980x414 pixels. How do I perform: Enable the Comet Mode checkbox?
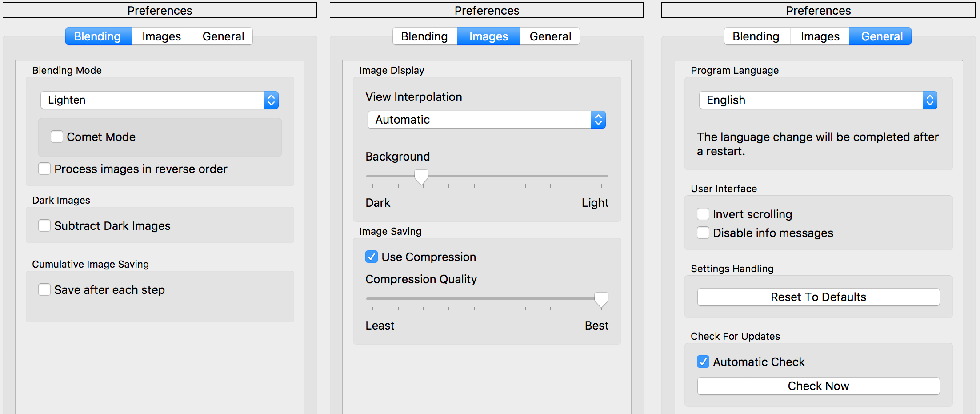(57, 137)
